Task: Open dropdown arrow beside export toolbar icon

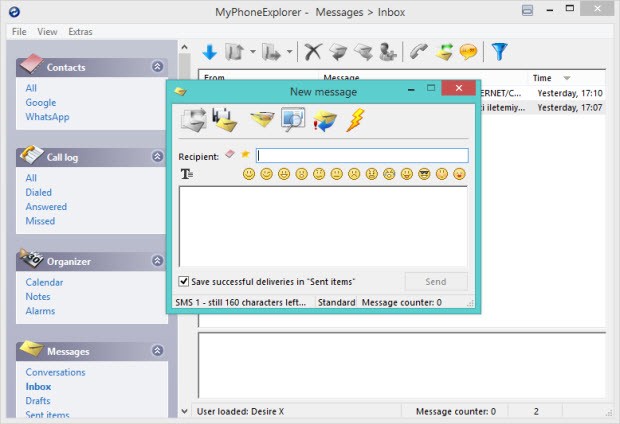Action: 252,52
